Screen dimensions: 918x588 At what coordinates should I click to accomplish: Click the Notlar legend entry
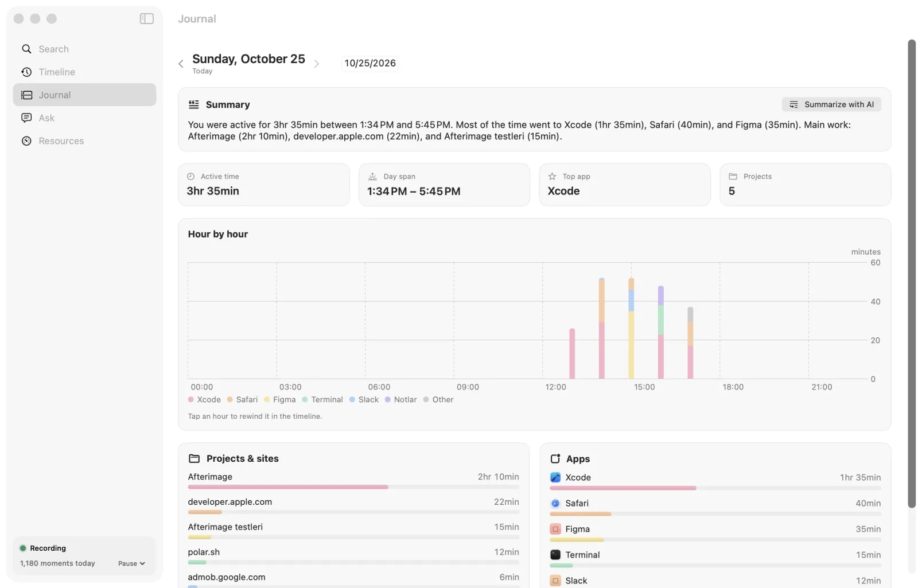(x=401, y=400)
